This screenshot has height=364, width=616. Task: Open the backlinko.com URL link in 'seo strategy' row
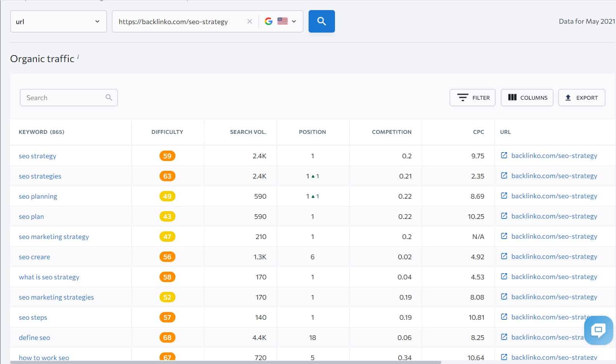click(x=554, y=156)
